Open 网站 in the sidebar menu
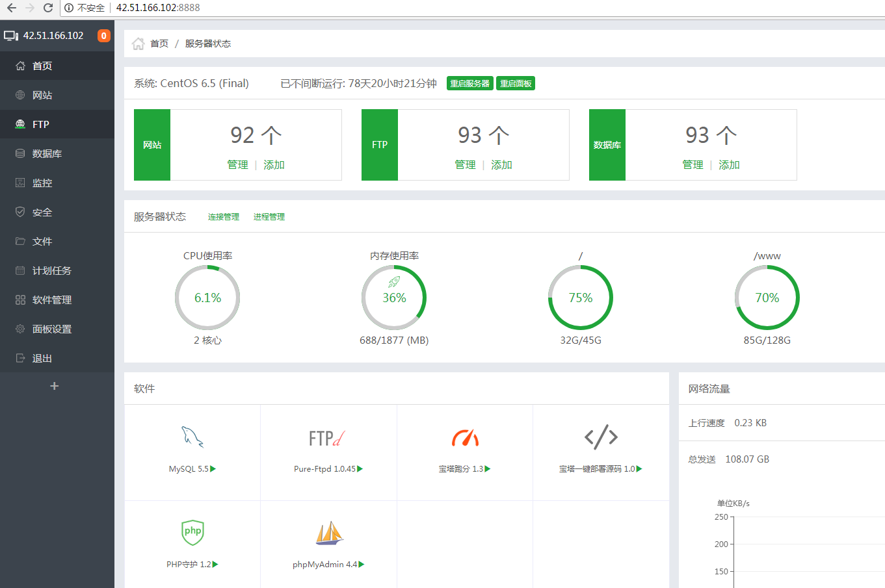The image size is (885, 588). pyautogui.click(x=57, y=95)
